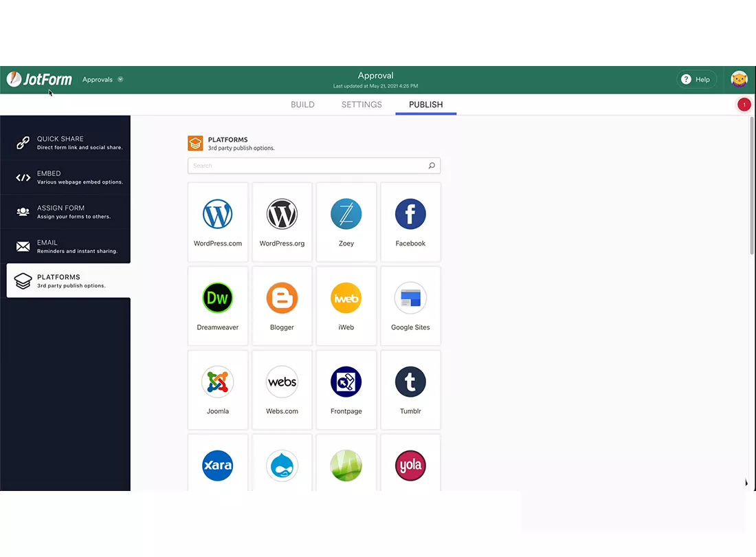The image size is (756, 557).
Task: Open the Facebook publish option
Action: point(410,222)
